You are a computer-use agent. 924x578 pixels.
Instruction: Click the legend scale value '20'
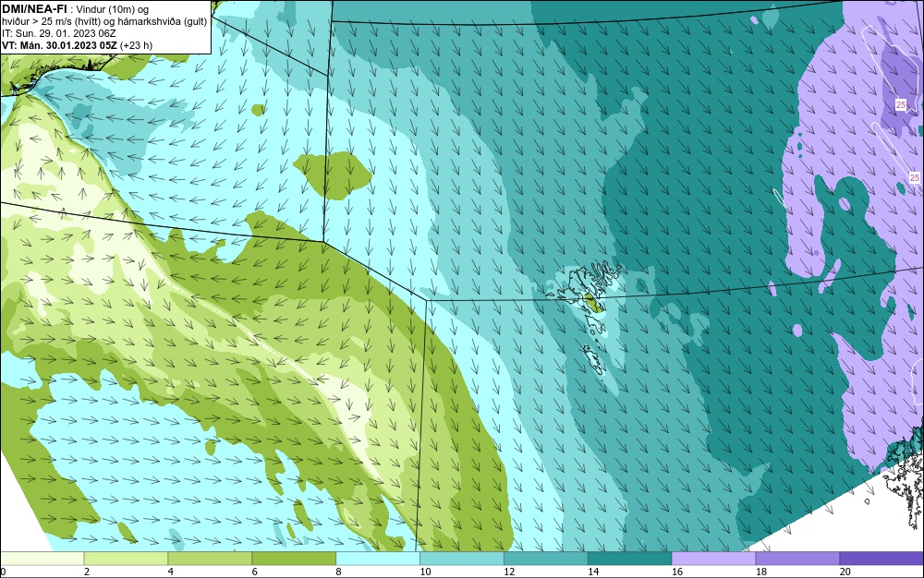tap(845, 572)
